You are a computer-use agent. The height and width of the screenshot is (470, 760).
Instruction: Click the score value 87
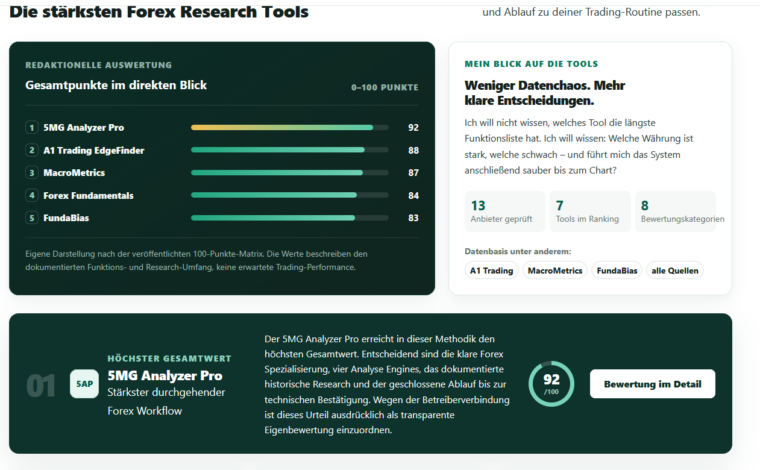click(x=413, y=172)
